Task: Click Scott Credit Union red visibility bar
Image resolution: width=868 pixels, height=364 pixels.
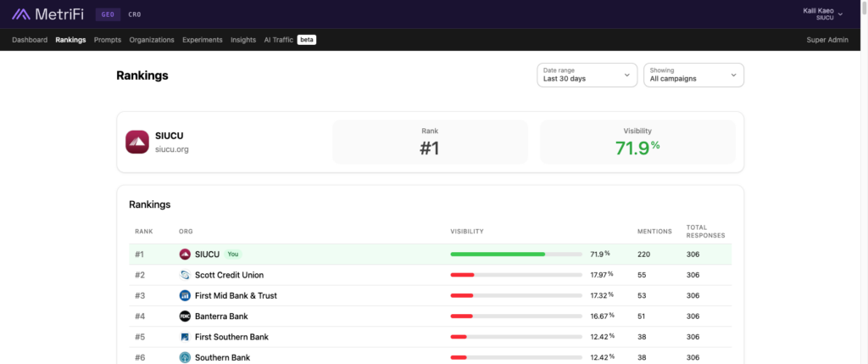Action: coord(462,275)
